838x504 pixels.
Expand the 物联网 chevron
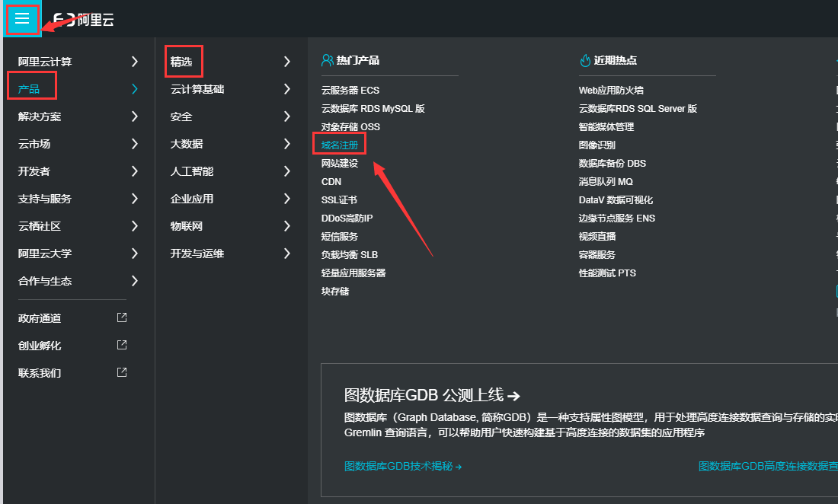pyautogui.click(x=287, y=226)
